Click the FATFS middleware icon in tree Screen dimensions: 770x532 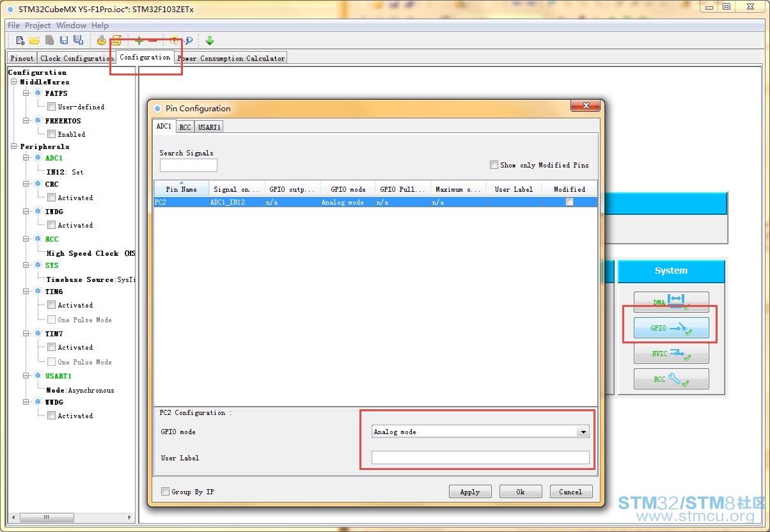click(x=38, y=93)
